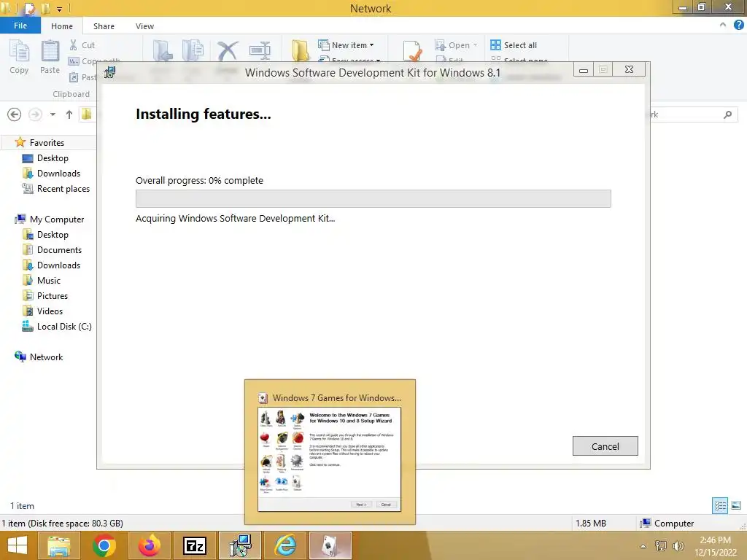This screenshot has width=747, height=560.
Task: Launch Google Chrome from taskbar
Action: point(104,545)
